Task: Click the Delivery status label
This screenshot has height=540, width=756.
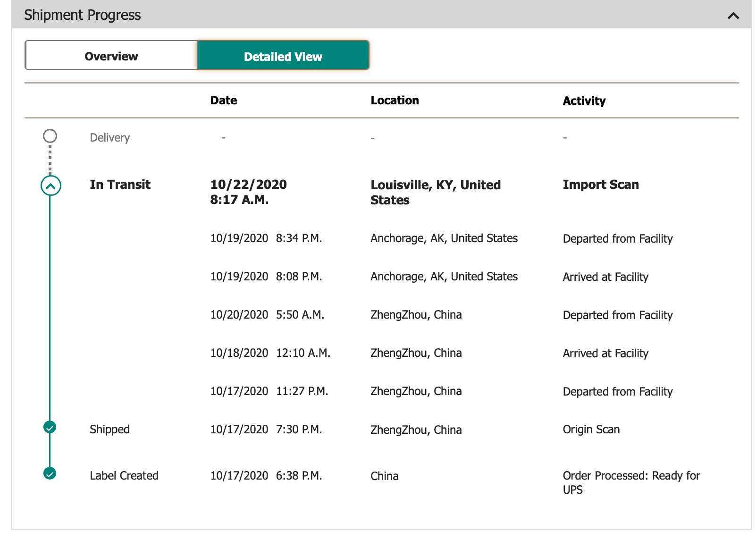Action: [109, 138]
